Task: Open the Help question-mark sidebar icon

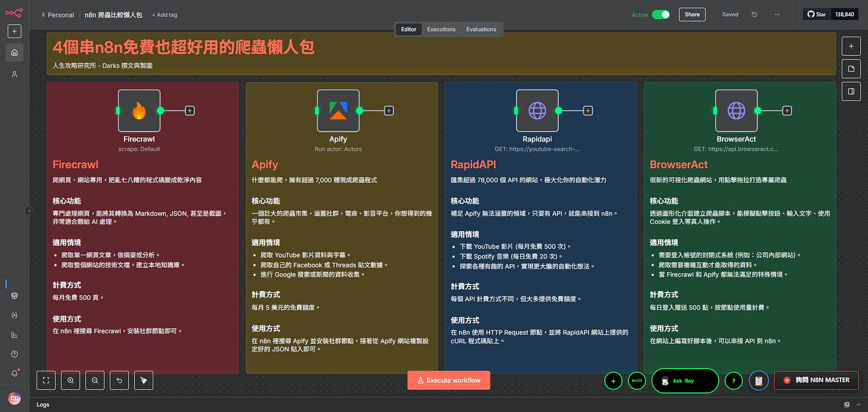Action: point(14,354)
